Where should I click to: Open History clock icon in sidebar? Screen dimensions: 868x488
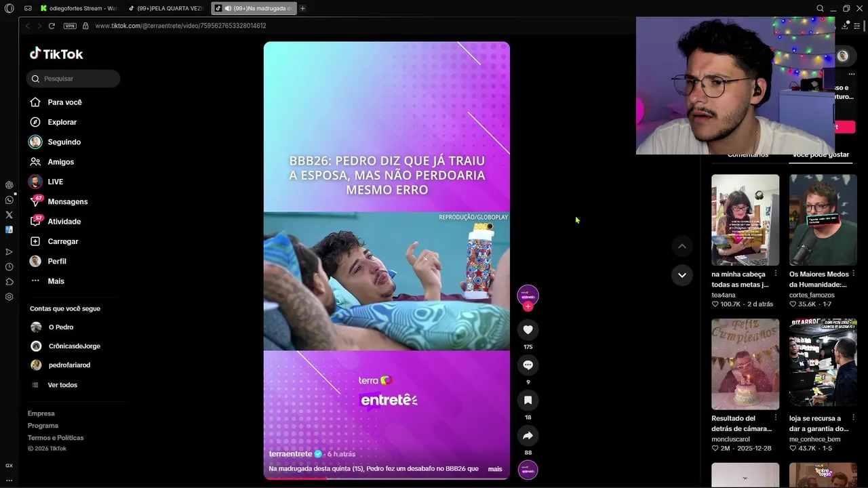[x=9, y=266]
